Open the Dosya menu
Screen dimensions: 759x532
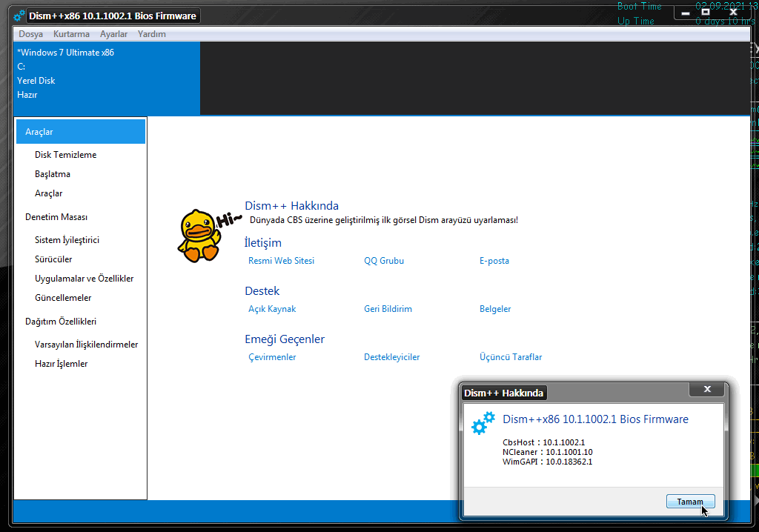click(x=31, y=34)
